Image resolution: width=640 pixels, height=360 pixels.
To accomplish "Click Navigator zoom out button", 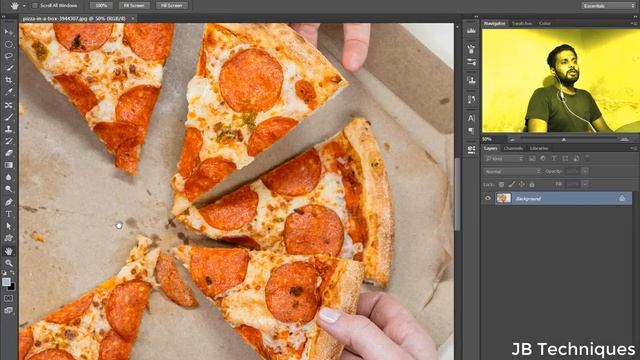I will (512, 140).
